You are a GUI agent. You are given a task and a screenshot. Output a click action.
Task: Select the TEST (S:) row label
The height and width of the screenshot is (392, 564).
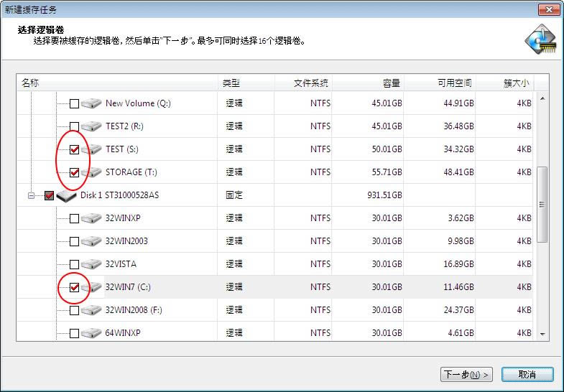pyautogui.click(x=122, y=149)
